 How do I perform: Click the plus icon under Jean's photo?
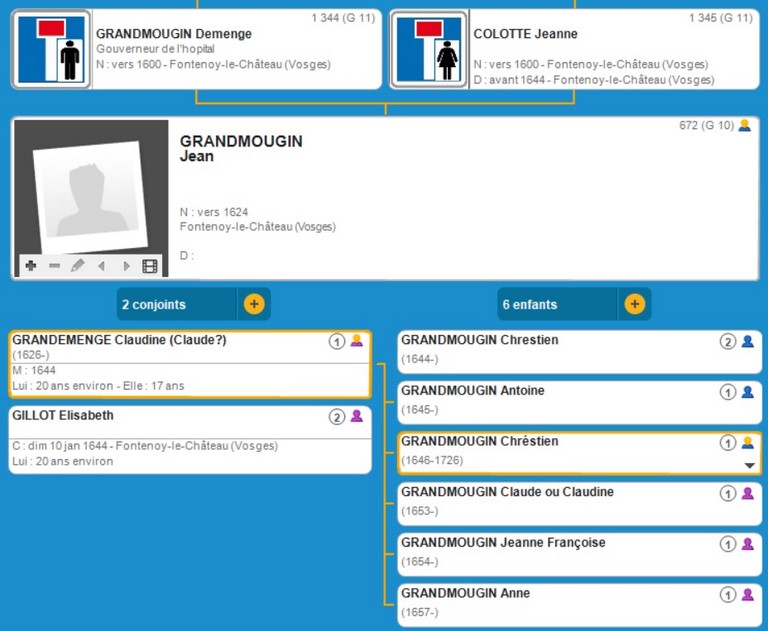pyautogui.click(x=31, y=266)
